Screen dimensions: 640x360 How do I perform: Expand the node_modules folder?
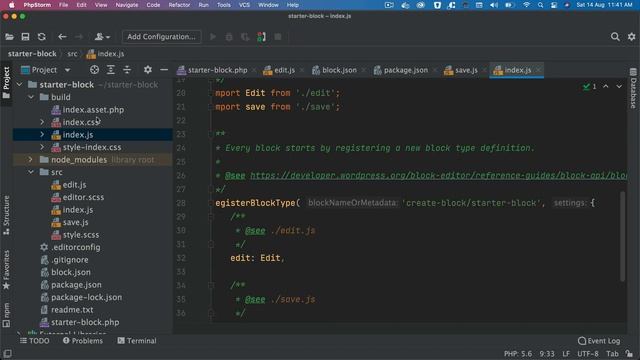(x=30, y=160)
